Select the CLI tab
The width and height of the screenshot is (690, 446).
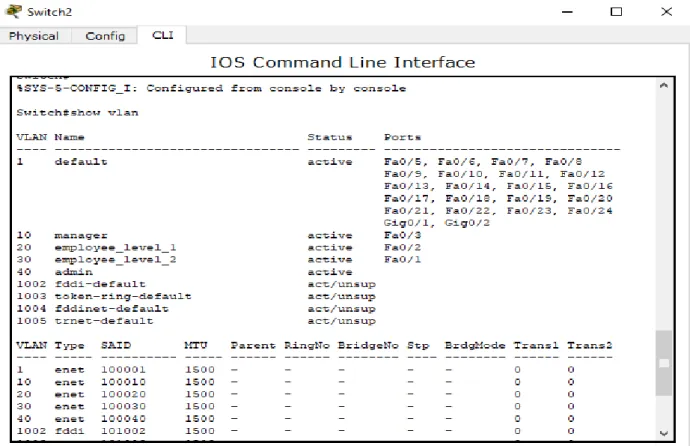coord(162,35)
